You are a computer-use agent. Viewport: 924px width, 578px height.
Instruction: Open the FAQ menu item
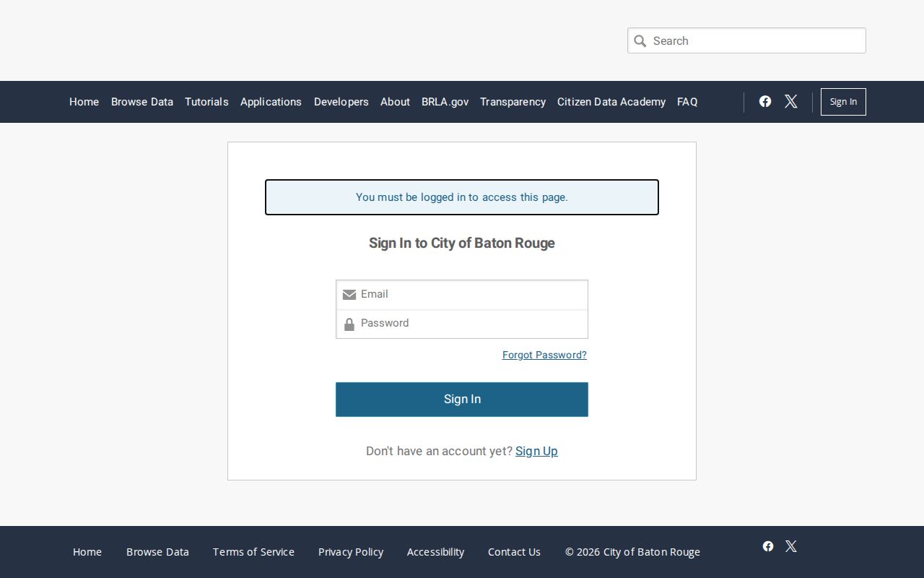pyautogui.click(x=687, y=102)
